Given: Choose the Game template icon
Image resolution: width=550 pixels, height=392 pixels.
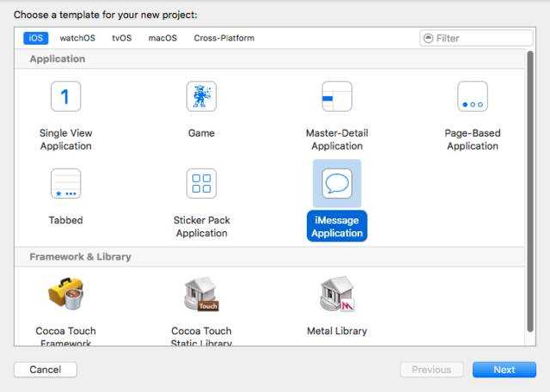Looking at the screenshot, I should click(201, 96).
